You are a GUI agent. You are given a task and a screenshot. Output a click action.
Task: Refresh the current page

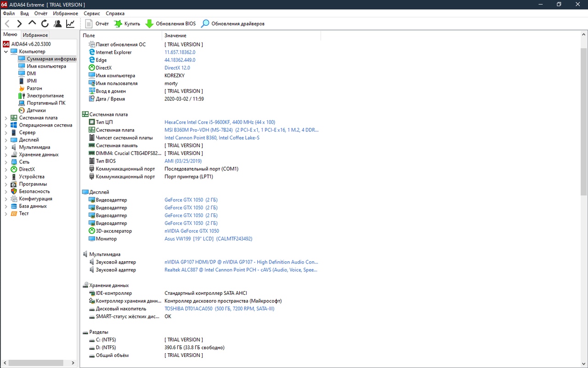[x=45, y=23]
